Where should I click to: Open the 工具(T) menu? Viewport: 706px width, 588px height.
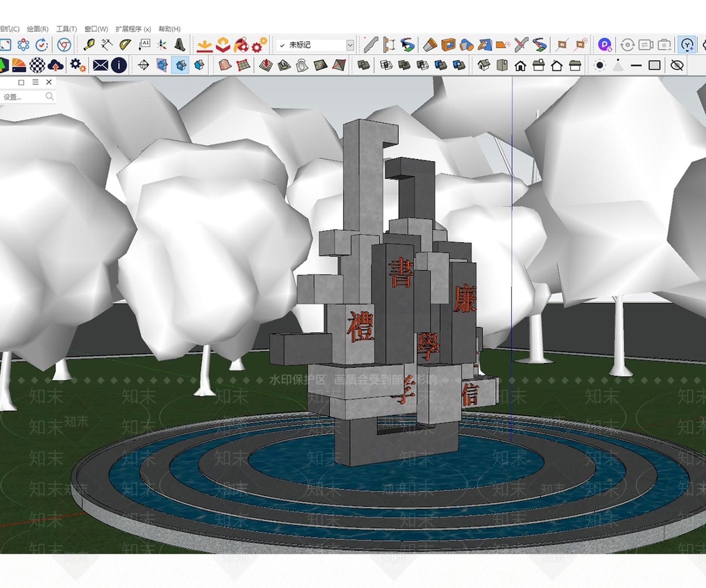(x=66, y=29)
